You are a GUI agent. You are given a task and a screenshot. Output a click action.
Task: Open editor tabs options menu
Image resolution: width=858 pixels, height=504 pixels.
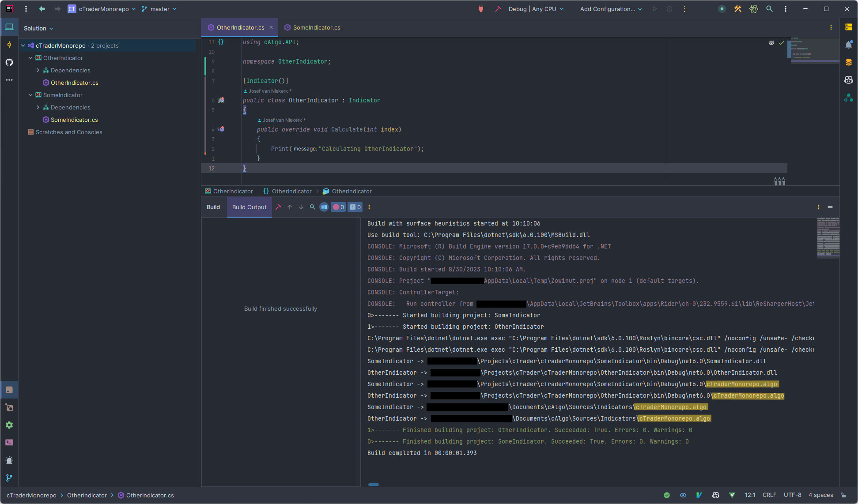click(831, 27)
